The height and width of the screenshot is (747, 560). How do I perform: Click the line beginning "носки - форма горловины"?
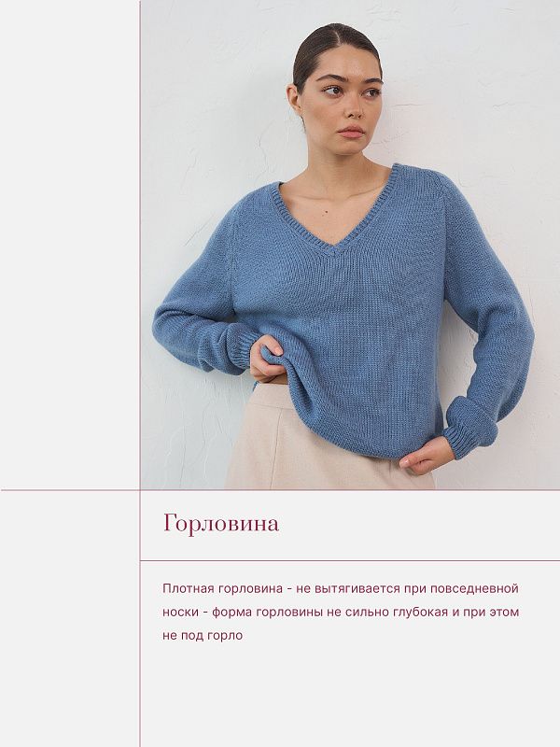coord(341,612)
